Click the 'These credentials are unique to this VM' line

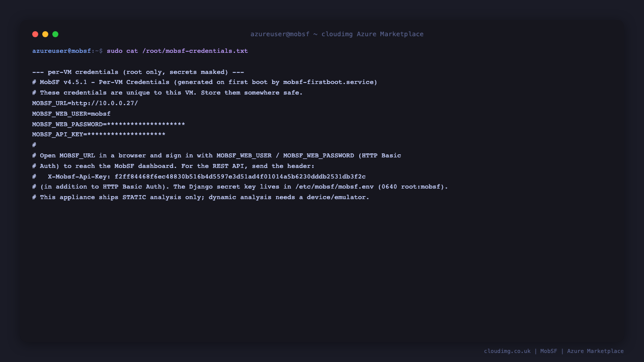pyautogui.click(x=168, y=93)
